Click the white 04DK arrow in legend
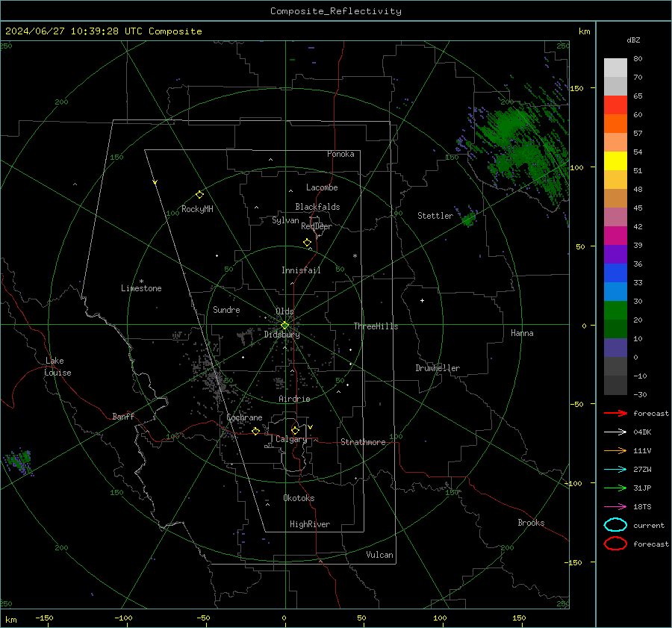 (615, 432)
